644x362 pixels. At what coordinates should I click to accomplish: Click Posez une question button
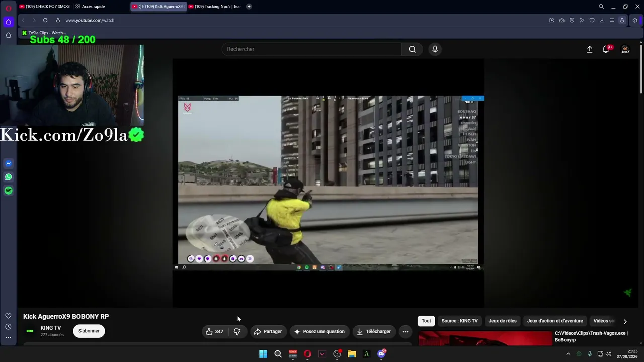[319, 332]
